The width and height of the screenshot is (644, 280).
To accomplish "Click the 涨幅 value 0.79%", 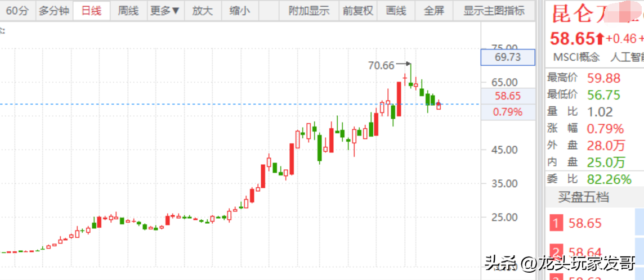I will pyautogui.click(x=605, y=129).
